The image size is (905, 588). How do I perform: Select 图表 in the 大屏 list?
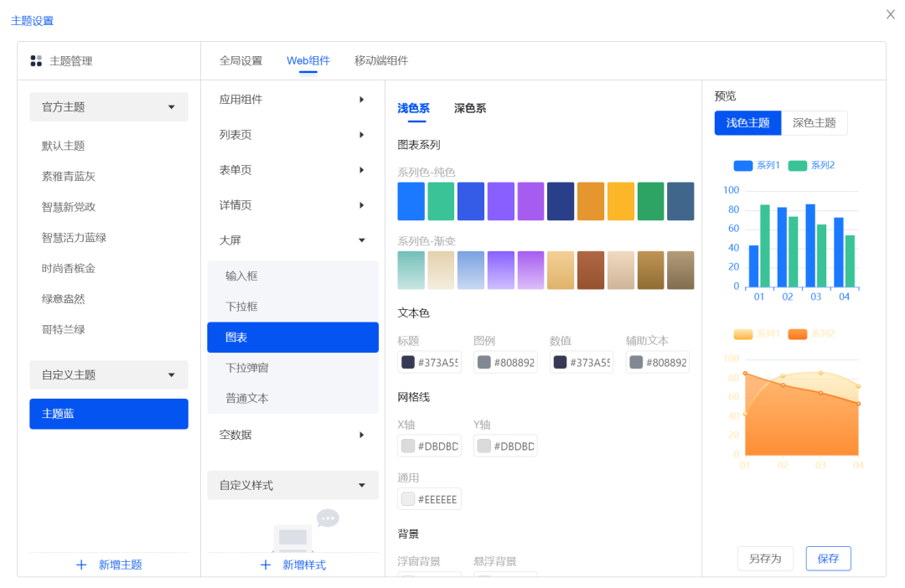click(x=292, y=337)
